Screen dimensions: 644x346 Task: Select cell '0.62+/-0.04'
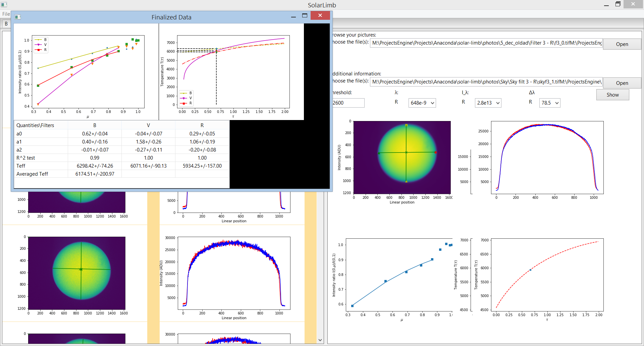pos(95,134)
